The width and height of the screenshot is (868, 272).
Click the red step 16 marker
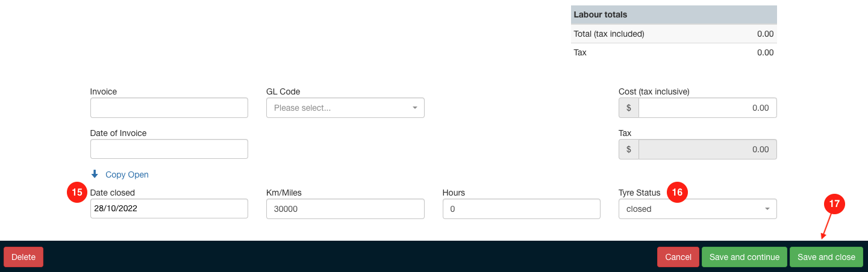[677, 193]
